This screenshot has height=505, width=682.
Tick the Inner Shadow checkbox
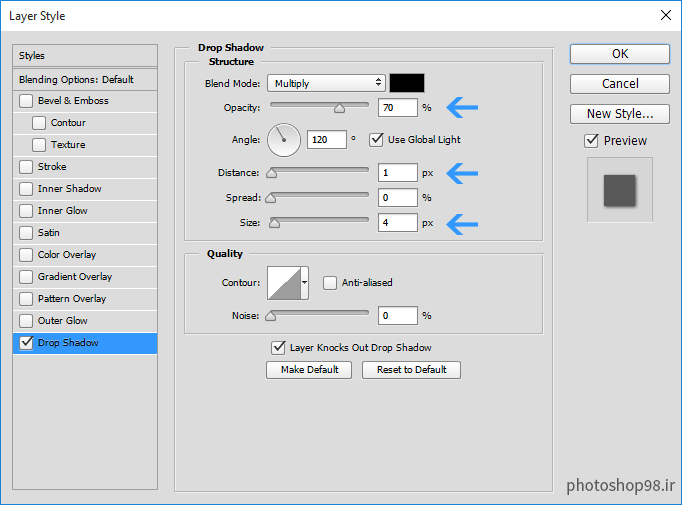point(26,189)
